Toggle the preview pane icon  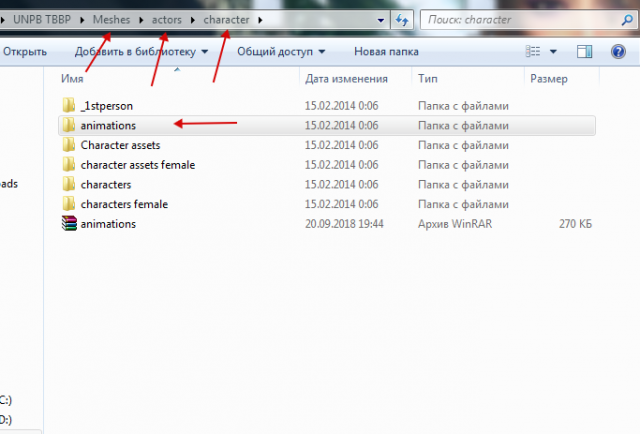589,51
